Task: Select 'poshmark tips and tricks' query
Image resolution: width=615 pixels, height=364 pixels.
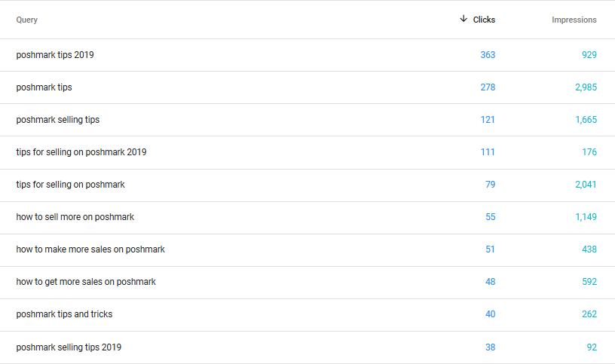Action: (64, 314)
